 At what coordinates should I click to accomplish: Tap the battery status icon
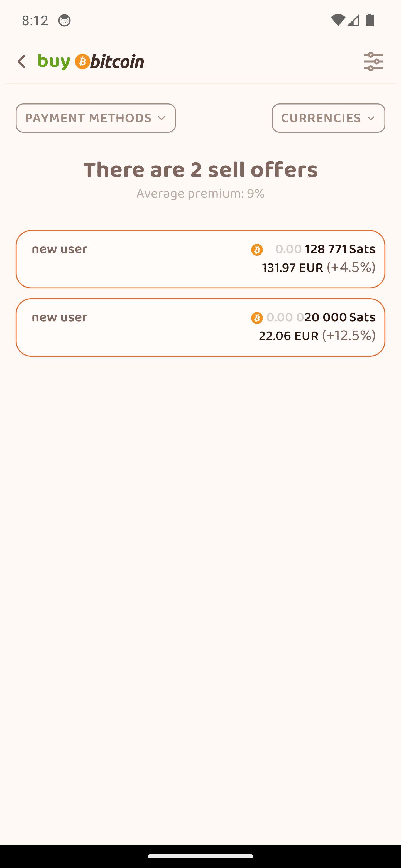pos(370,20)
